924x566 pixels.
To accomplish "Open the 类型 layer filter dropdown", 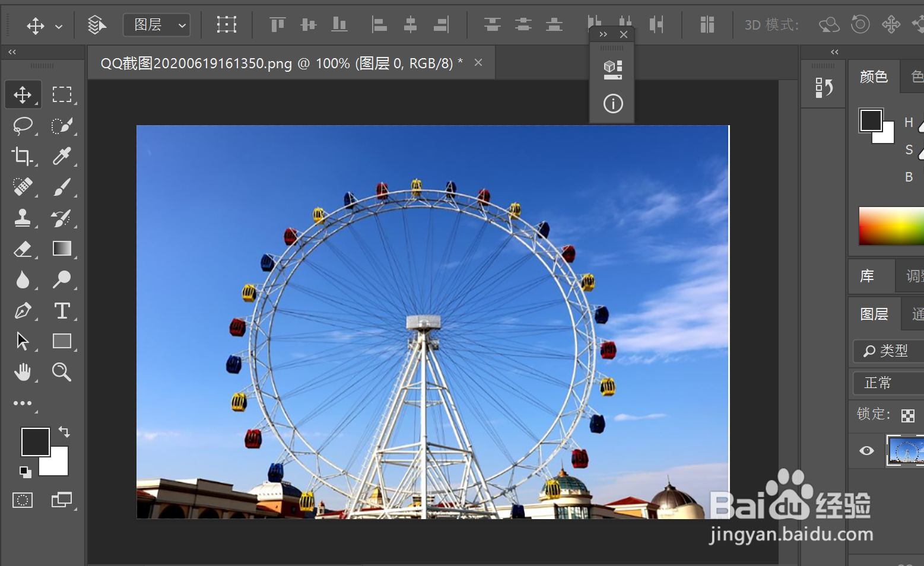I will click(888, 351).
